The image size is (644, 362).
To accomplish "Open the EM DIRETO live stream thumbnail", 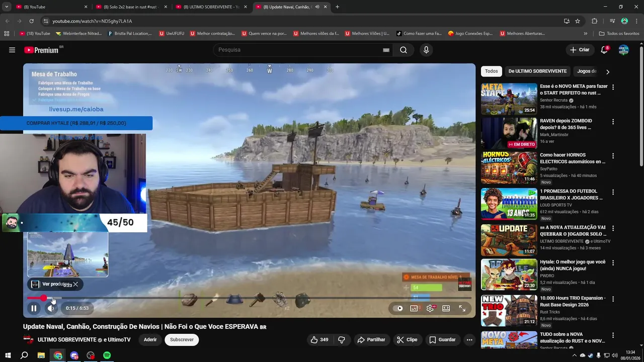I will point(509,134).
